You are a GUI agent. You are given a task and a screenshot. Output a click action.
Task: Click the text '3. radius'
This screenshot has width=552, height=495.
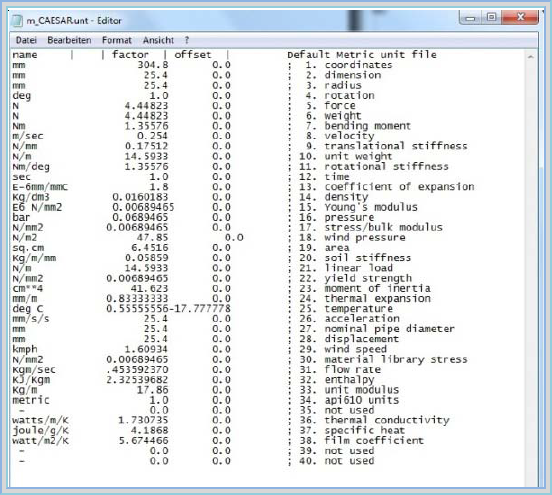click(x=333, y=85)
